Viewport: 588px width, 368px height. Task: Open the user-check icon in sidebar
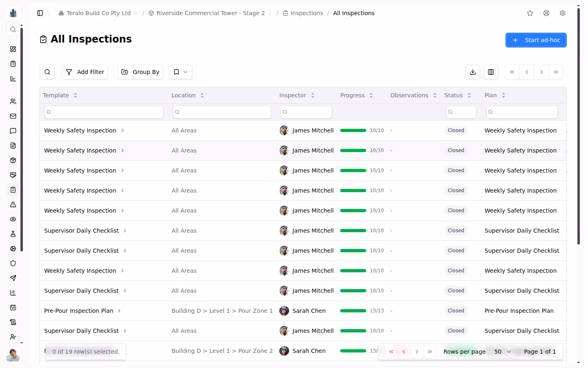[x=13, y=337]
